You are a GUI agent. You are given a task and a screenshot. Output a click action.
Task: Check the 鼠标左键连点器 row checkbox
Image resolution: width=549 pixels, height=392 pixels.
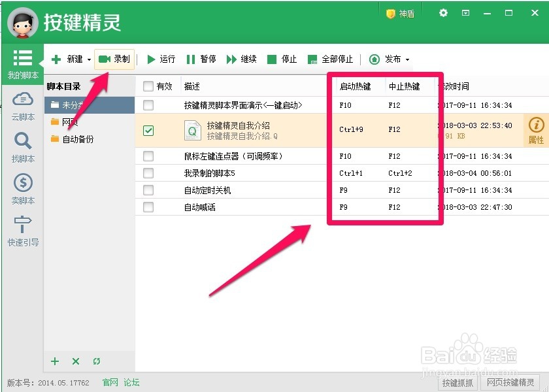pos(148,156)
